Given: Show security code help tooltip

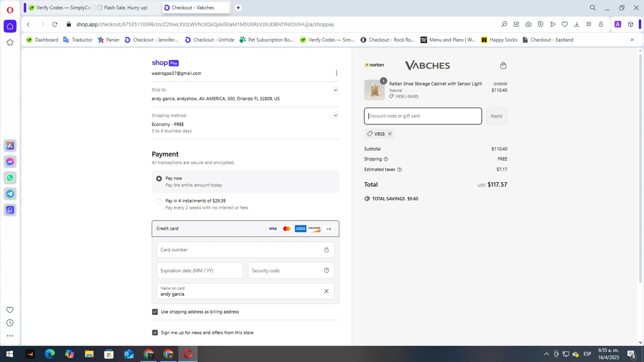Looking at the screenshot, I should pos(326,270).
